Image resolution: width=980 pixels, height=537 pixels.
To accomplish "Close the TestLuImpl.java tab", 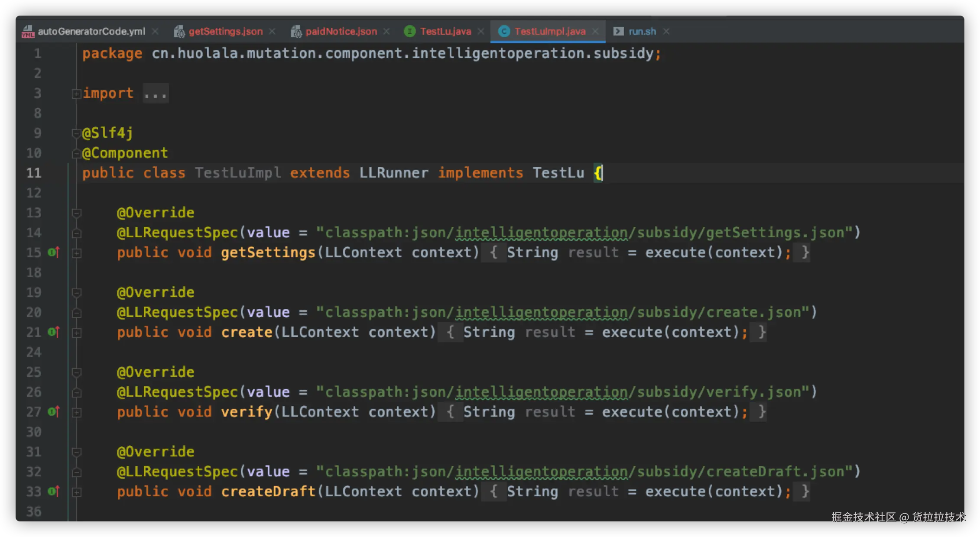I will (x=596, y=31).
